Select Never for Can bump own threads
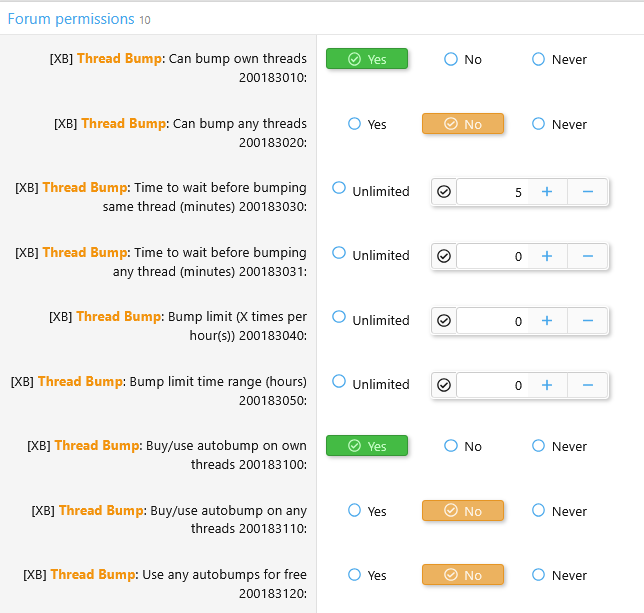 [539, 59]
